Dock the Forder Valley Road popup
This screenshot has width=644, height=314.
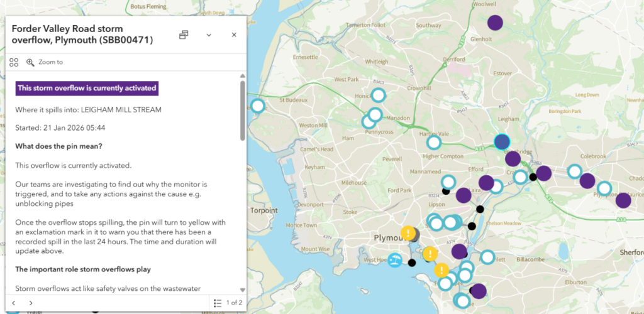pos(184,35)
